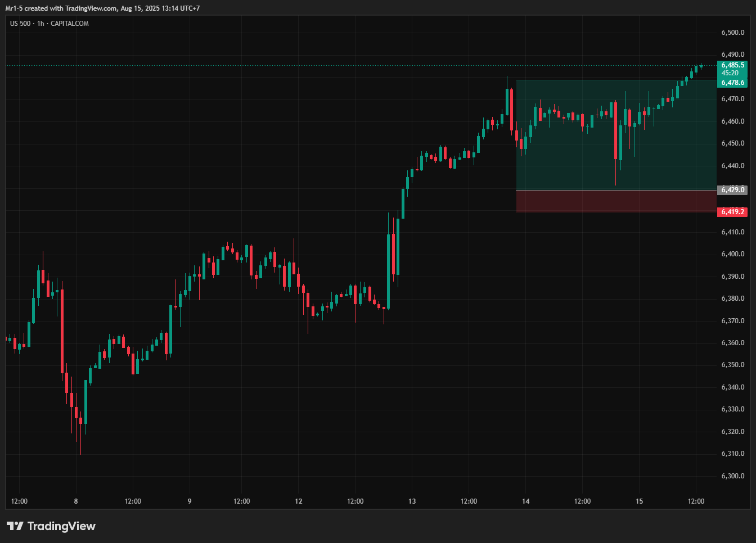The width and height of the screenshot is (756, 543).
Task: Click the countdown timer 45:20 label
Action: (x=730, y=73)
